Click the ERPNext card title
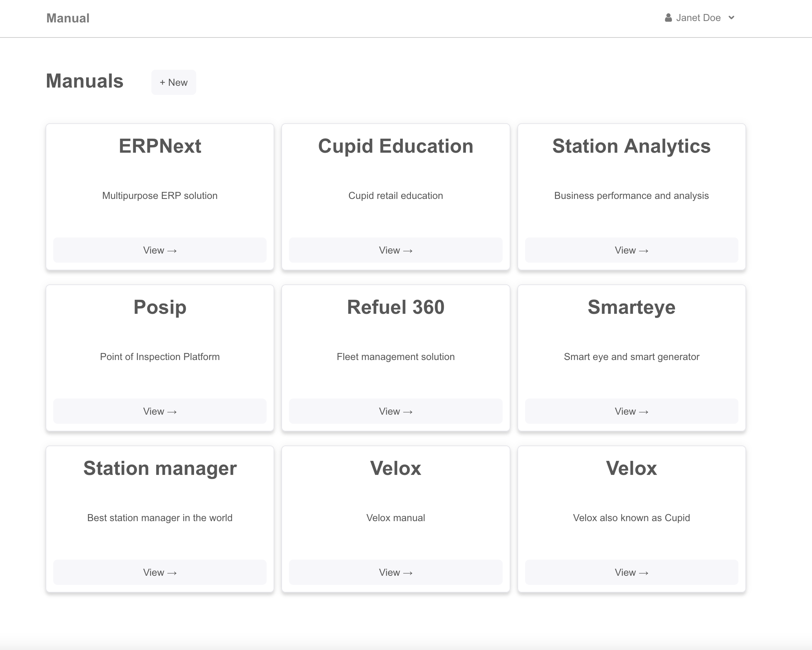The width and height of the screenshot is (812, 650). click(160, 146)
